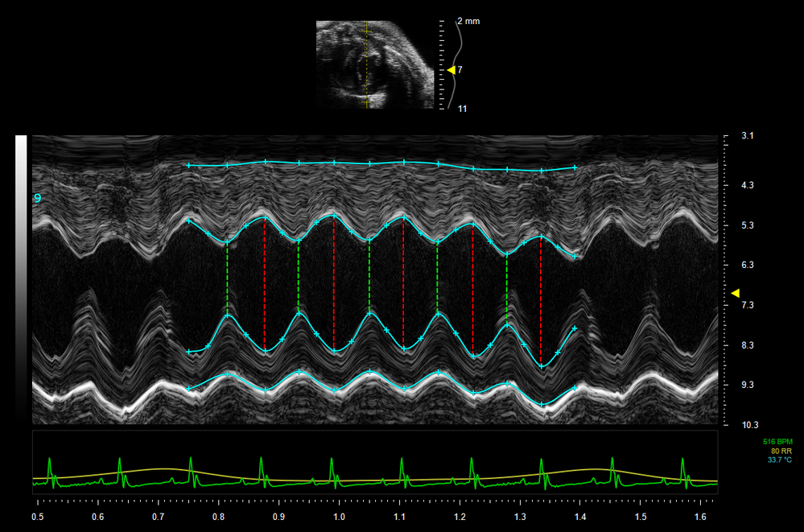Screen dimensions: 804x532
Task: Click the 0.7 time axis label
Action: [158, 517]
